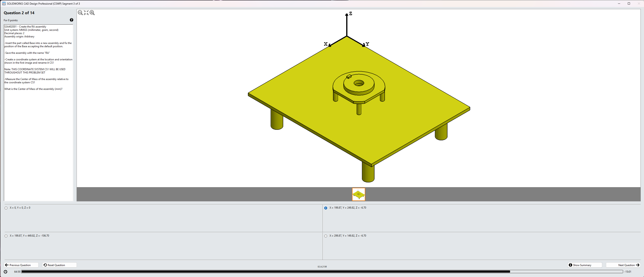The width and height of the screenshot is (644, 277).
Task: Click the exam timer clock icon
Action: click(x=5, y=272)
